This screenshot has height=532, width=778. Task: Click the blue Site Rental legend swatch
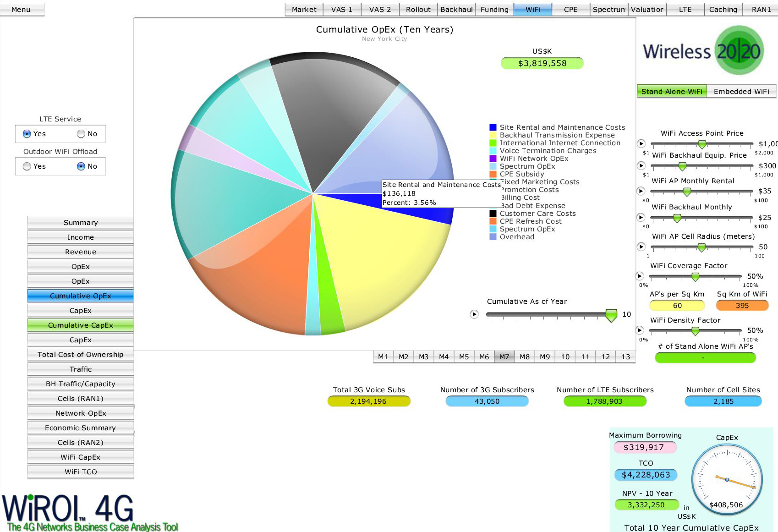(x=493, y=127)
